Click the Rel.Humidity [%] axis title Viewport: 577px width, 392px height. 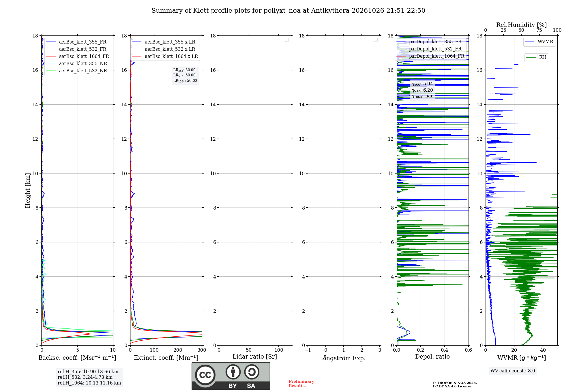521,25
